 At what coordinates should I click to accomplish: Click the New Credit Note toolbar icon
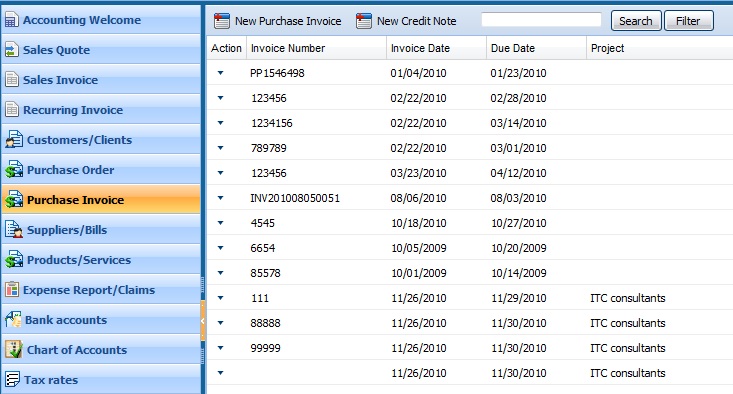point(364,21)
